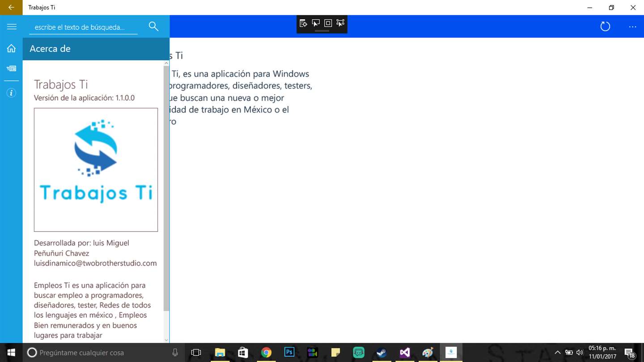Click 'Desarrollada por: luis Miguel' text
Image resolution: width=644 pixels, height=362 pixels.
click(81, 243)
